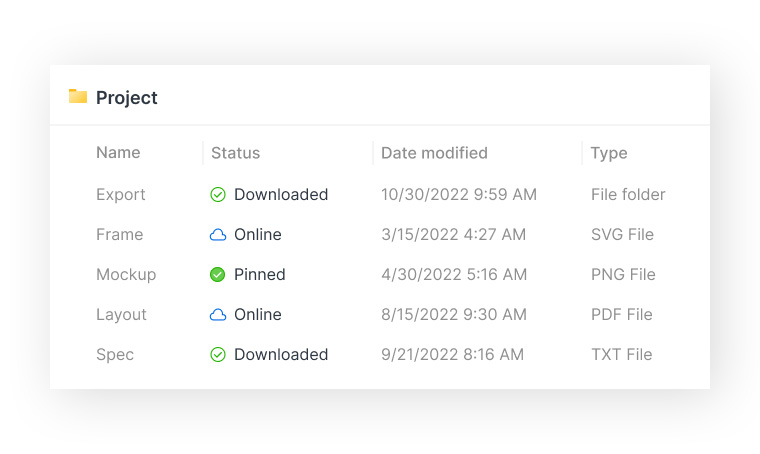760x454 pixels.
Task: Sort by the Status column header
Action: 235,153
